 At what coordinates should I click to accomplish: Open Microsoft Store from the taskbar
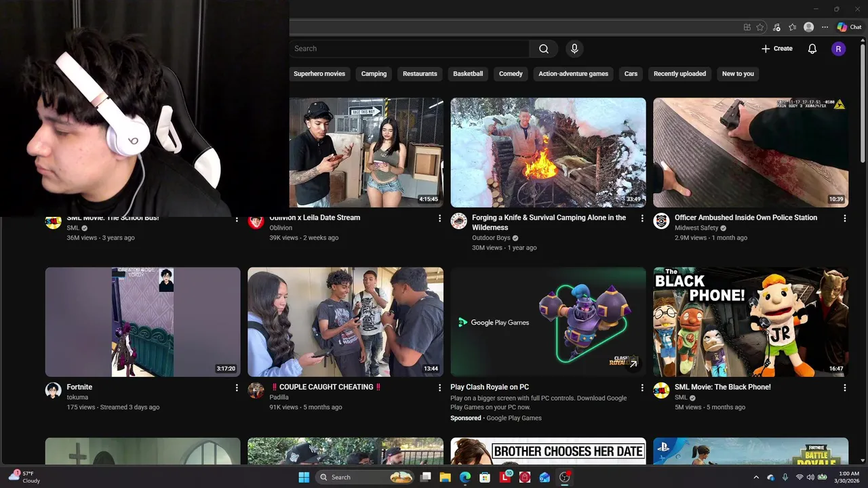point(485,477)
